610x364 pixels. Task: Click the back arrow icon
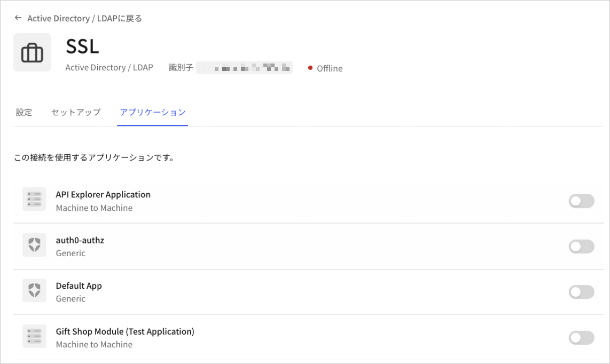[18, 18]
